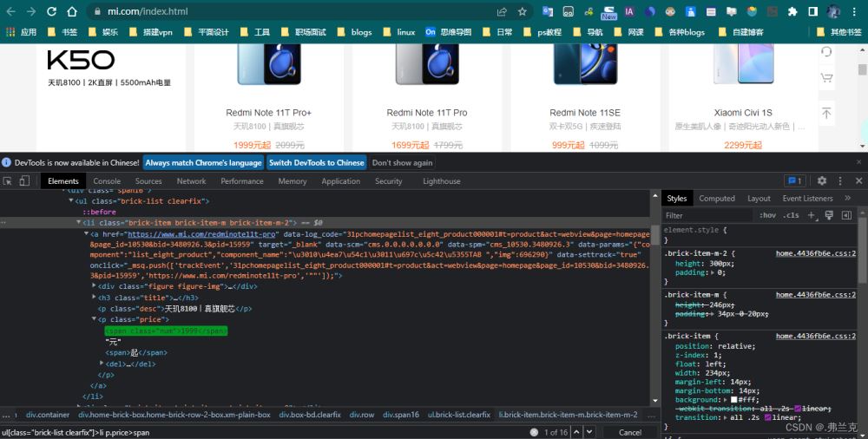This screenshot has width=868, height=439.
Task: Open the linux bookmarks folder
Action: point(400,32)
